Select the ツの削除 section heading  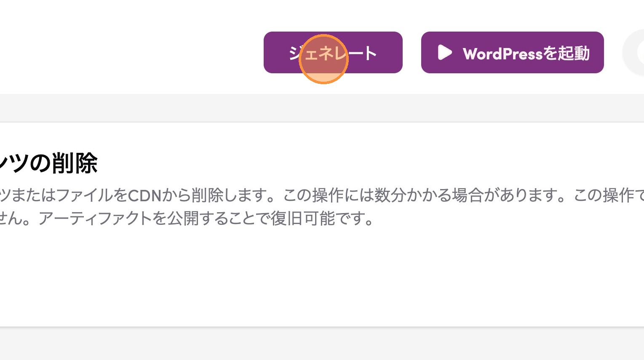pos(49,163)
